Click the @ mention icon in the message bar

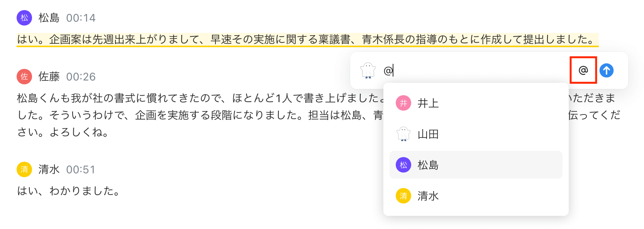pos(583,70)
